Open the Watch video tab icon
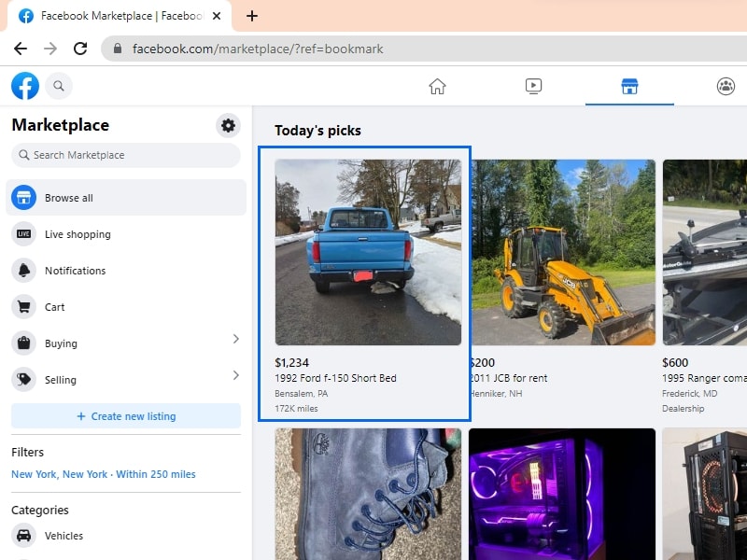Image resolution: width=747 pixels, height=560 pixels. pos(533,86)
